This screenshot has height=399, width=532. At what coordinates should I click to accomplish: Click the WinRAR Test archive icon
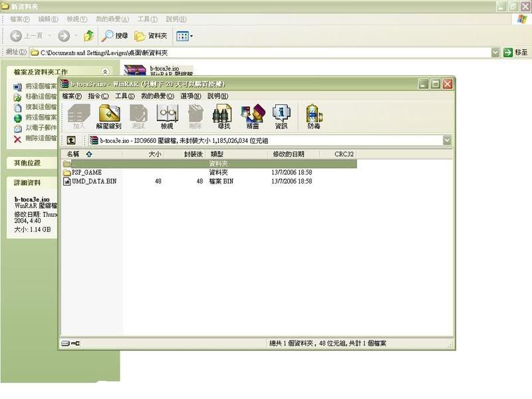click(x=138, y=116)
